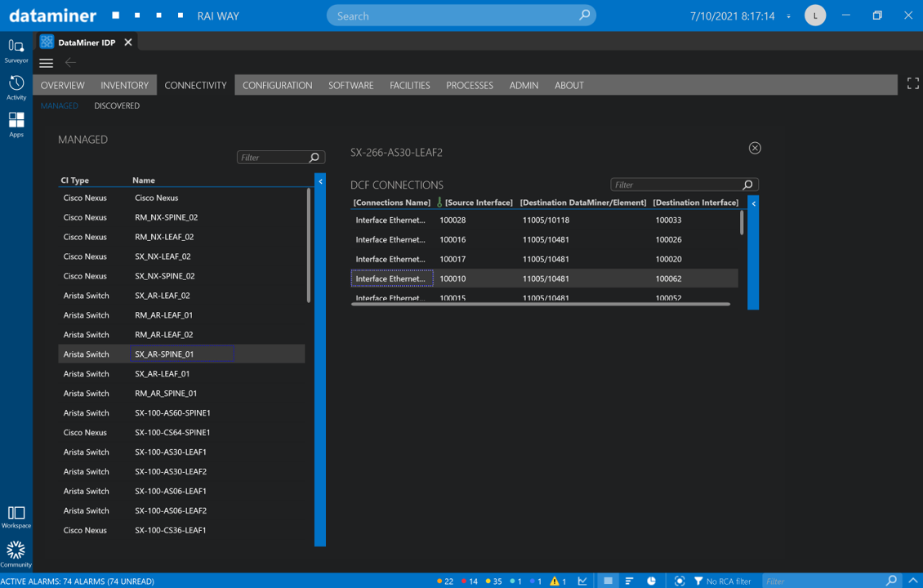Image resolution: width=923 pixels, height=588 pixels.
Task: Switch alarm console to the bar-lines view icon
Action: point(629,581)
